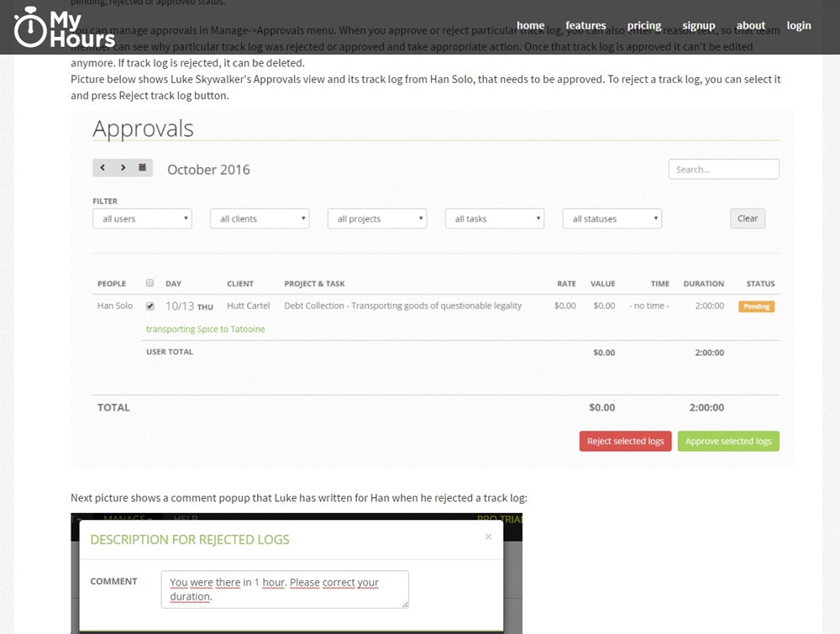
Task: Expand the all statuses filter dropdown
Action: [x=612, y=218]
